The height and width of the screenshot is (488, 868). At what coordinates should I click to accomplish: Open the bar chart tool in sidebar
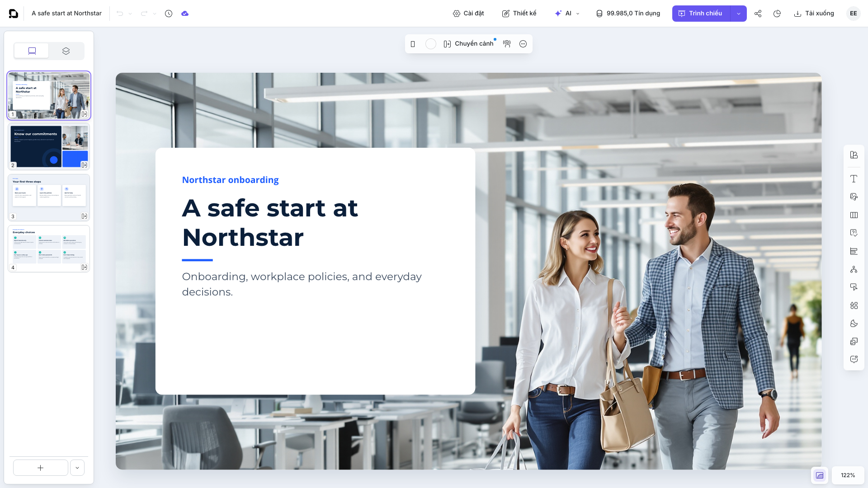854,251
